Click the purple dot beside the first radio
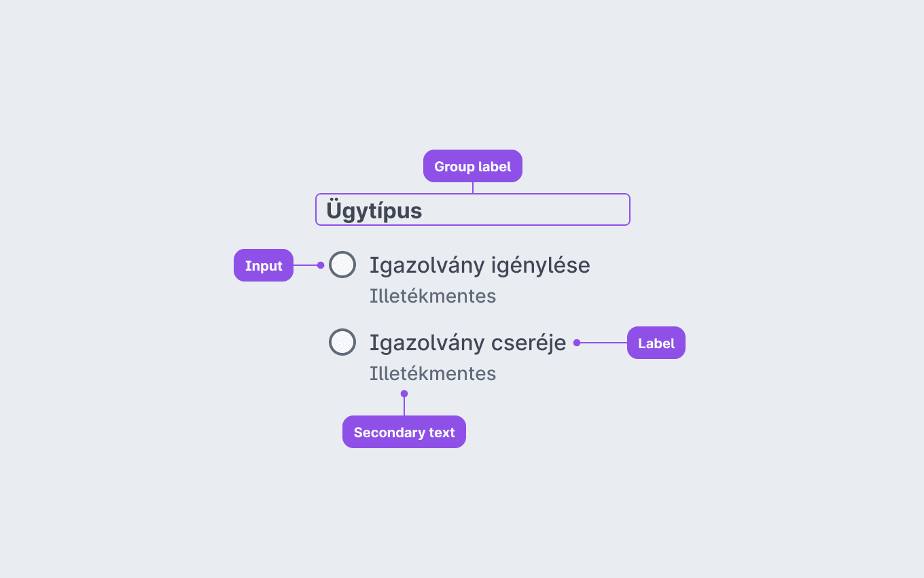The image size is (924, 578). [321, 265]
